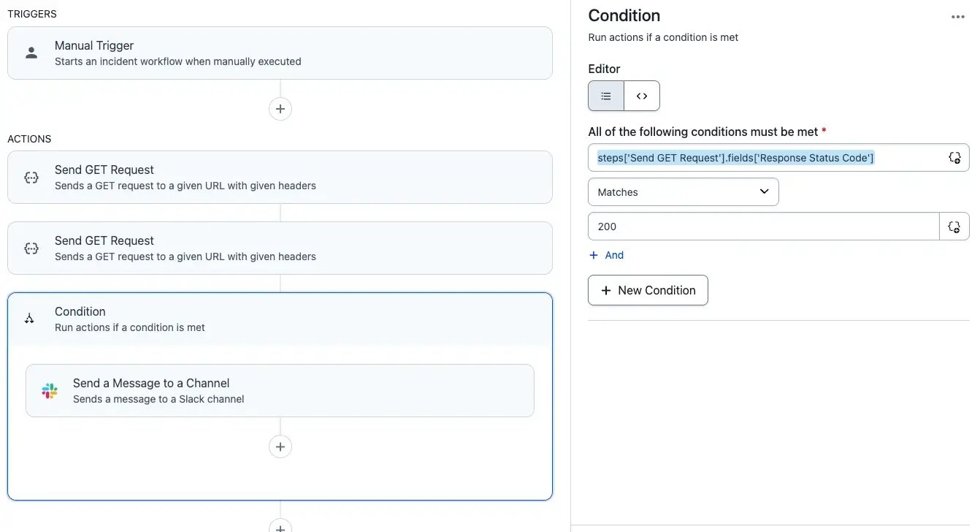Select the second Send GET Request step
This screenshot has width=980, height=532.
(280, 248)
